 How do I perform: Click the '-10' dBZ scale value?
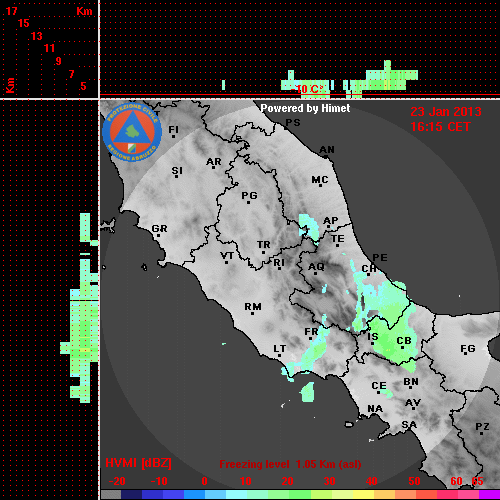(159, 481)
